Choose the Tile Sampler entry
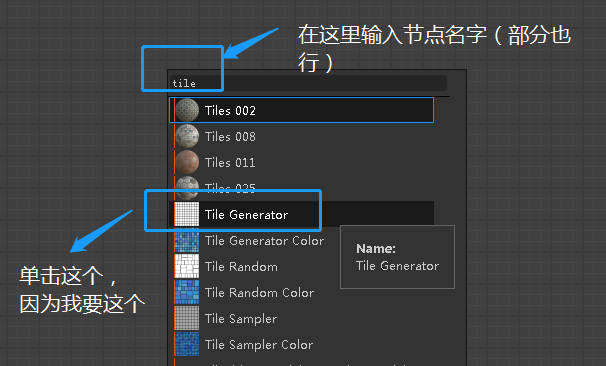606x366 pixels. click(x=241, y=318)
